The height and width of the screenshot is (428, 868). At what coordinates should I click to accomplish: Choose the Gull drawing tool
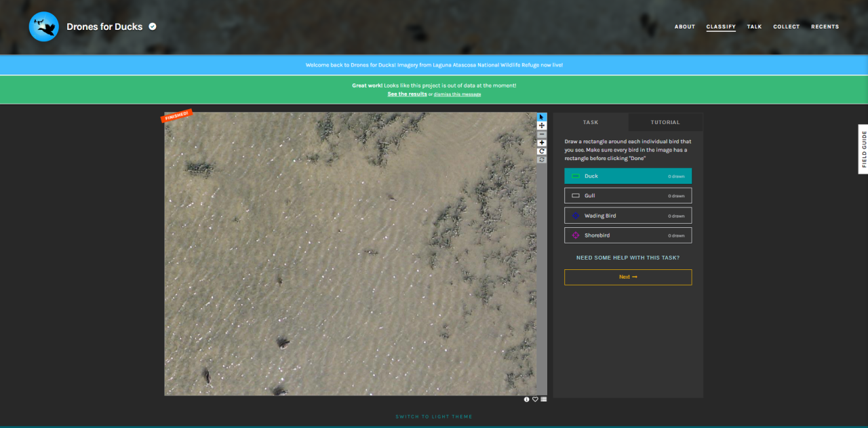point(628,196)
